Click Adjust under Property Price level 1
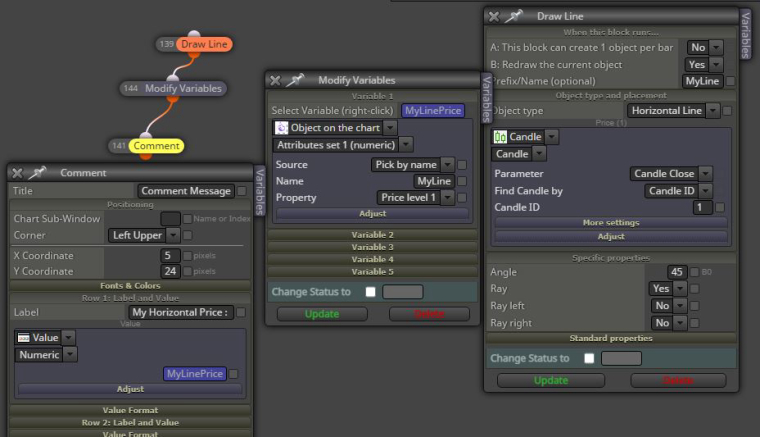760x437 pixels. [x=372, y=214]
